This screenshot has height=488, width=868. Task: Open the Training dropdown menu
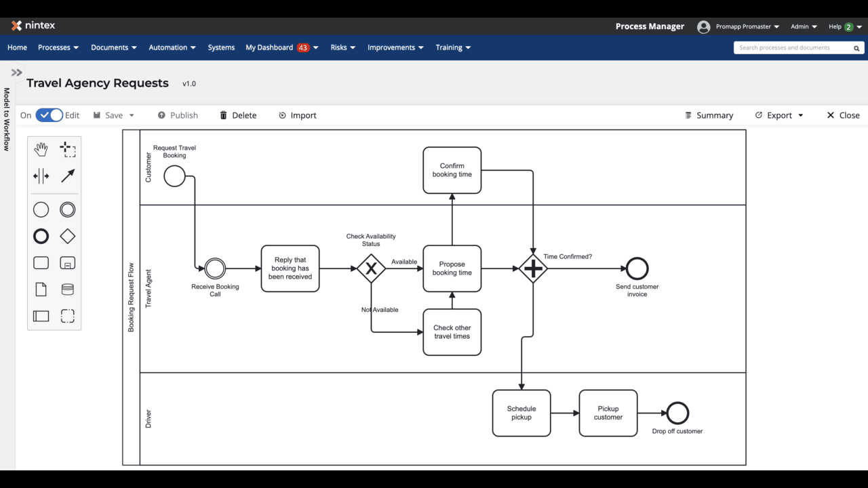[453, 47]
